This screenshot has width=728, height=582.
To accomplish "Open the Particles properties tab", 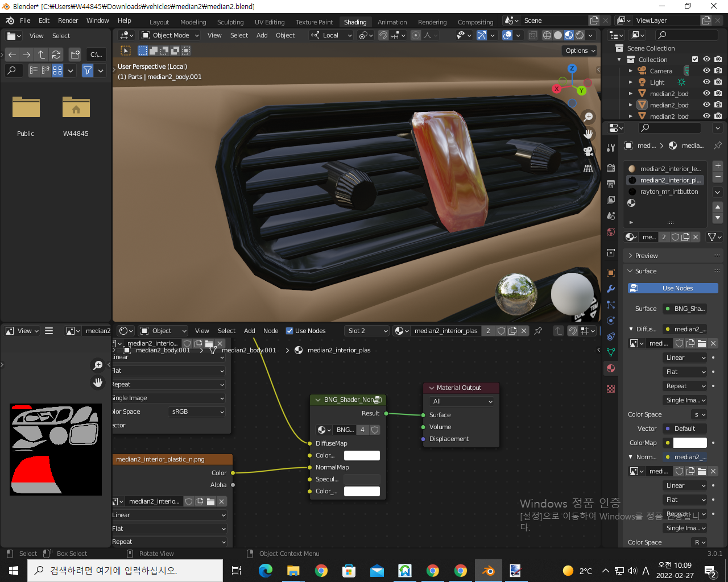I will (x=611, y=305).
